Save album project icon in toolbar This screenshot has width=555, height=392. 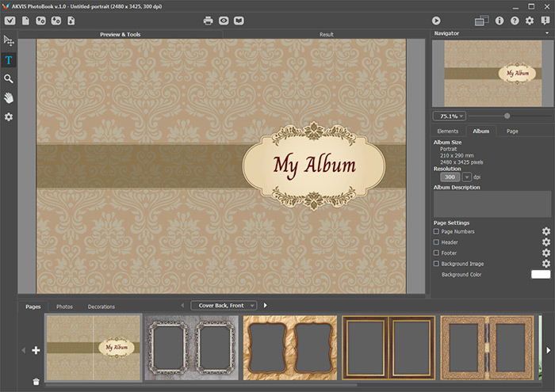[56, 21]
